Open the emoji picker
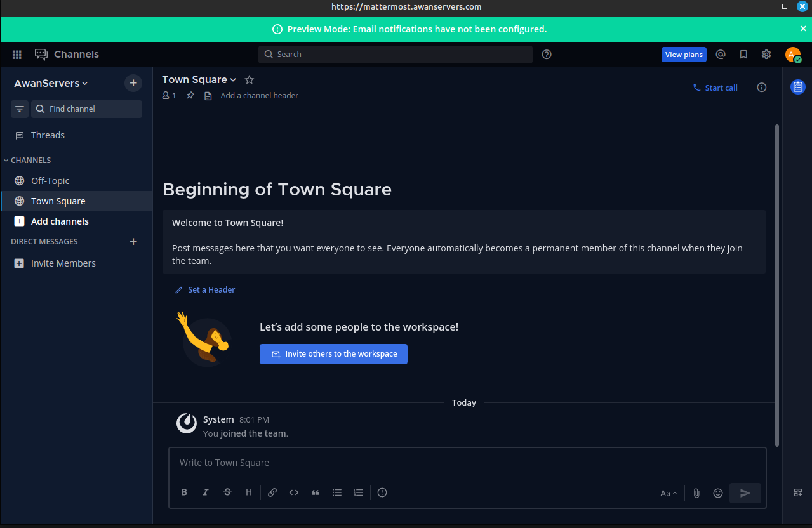The height and width of the screenshot is (528, 812). (718, 493)
